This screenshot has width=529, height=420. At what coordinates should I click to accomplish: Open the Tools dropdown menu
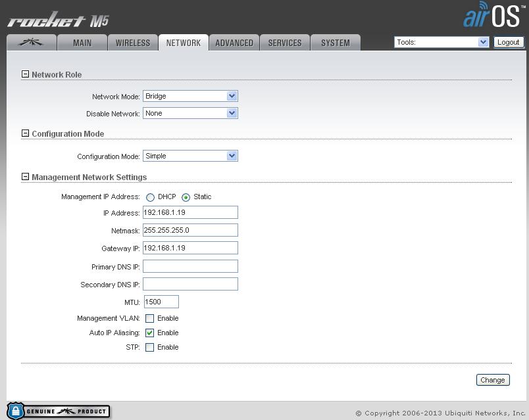[x=441, y=42]
